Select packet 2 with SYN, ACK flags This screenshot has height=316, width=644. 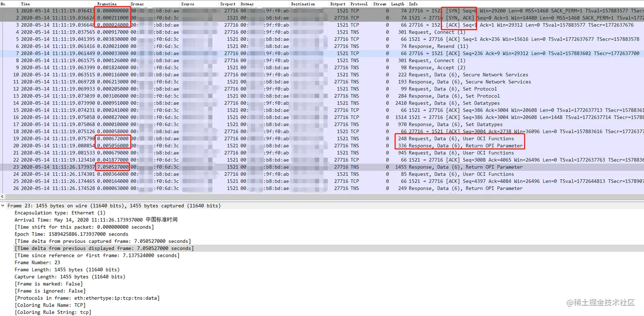click(x=322, y=18)
